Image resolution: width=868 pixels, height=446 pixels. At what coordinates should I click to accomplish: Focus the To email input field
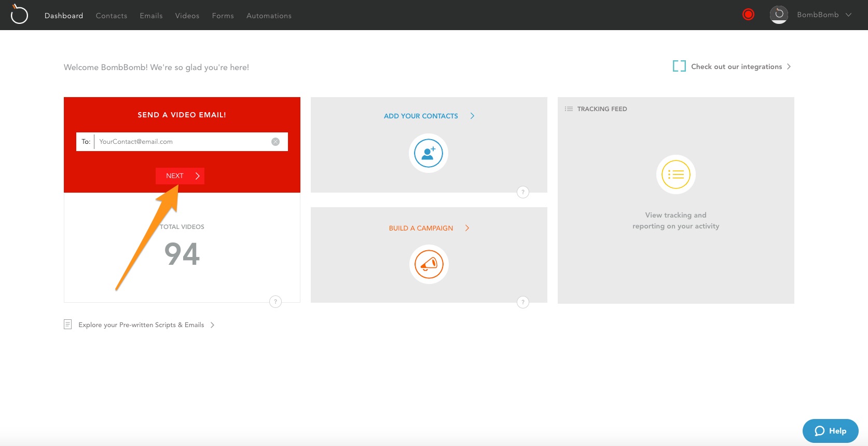tap(182, 142)
